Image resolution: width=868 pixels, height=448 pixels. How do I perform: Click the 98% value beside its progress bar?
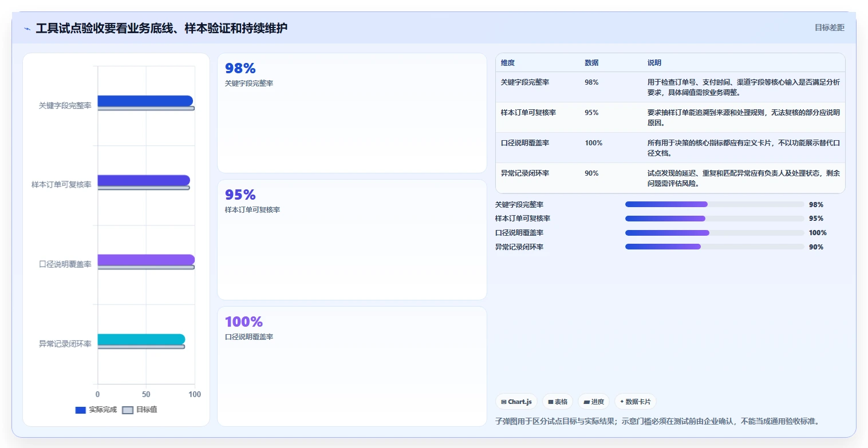click(x=816, y=204)
